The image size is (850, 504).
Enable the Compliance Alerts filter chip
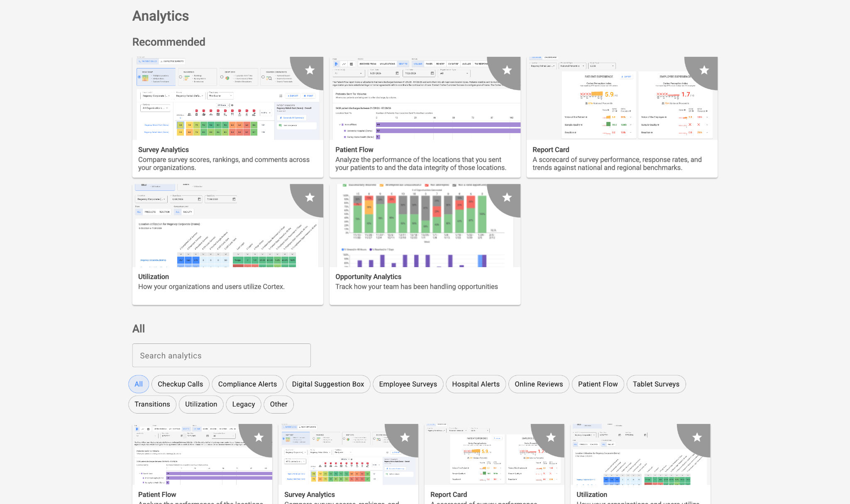pos(247,384)
